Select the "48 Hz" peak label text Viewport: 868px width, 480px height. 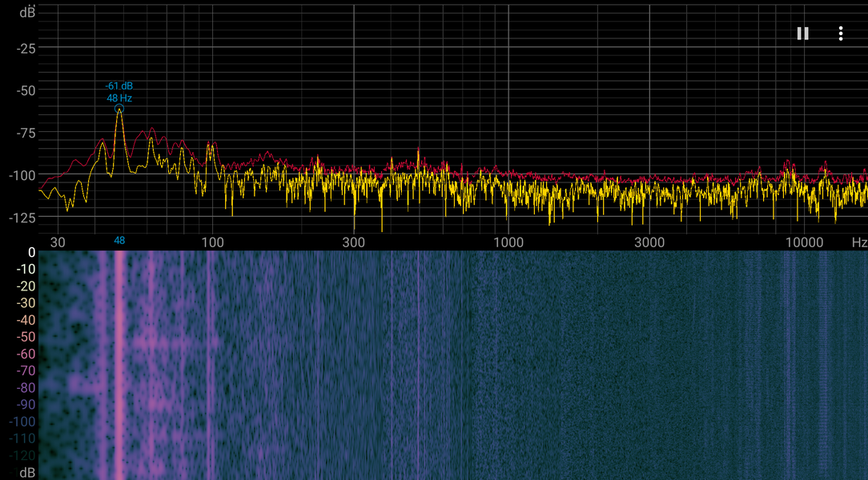click(119, 98)
